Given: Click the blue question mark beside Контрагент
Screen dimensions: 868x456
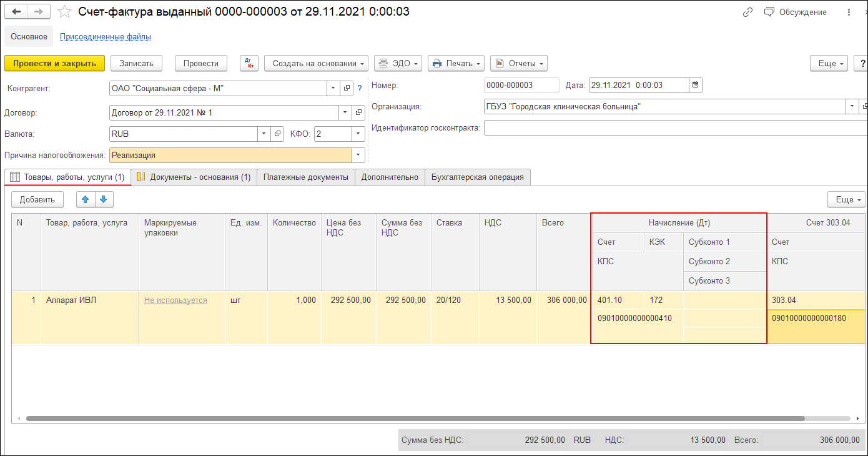Looking at the screenshot, I should (360, 89).
